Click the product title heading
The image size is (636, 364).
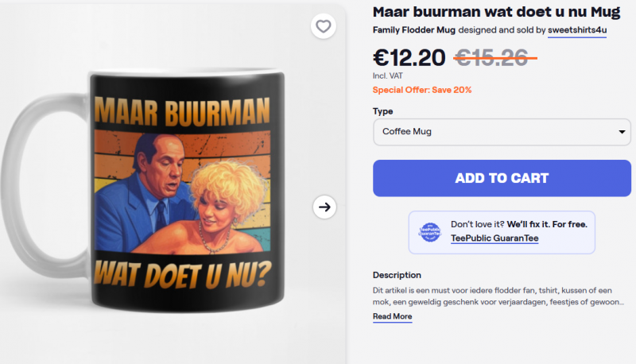click(x=496, y=11)
